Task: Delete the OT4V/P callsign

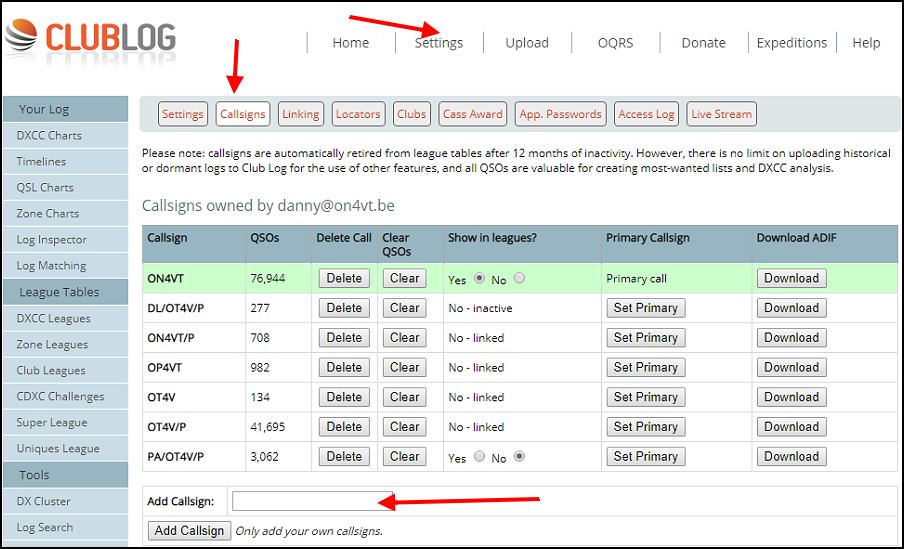Action: [x=344, y=427]
